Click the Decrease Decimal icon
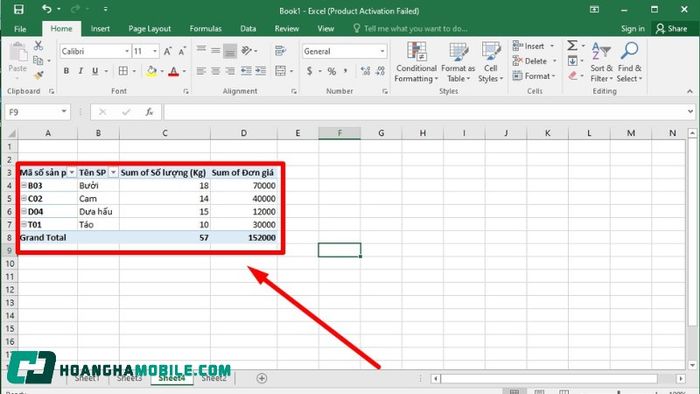The width and height of the screenshot is (700, 394). 380,71
